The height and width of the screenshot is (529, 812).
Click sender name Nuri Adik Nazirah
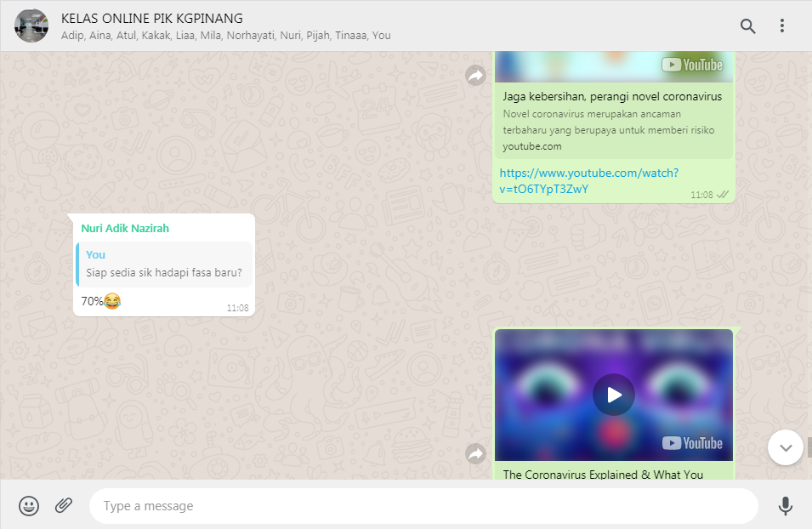coord(125,229)
